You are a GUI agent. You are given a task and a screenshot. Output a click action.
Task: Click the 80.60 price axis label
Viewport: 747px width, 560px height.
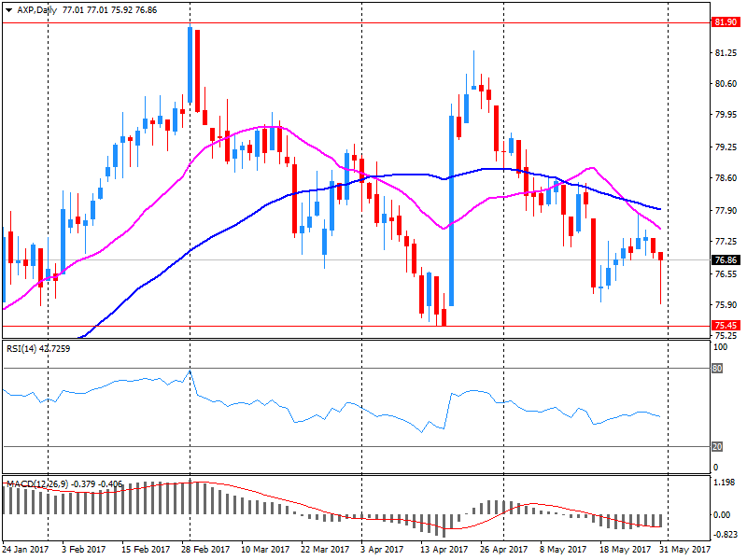click(726, 83)
